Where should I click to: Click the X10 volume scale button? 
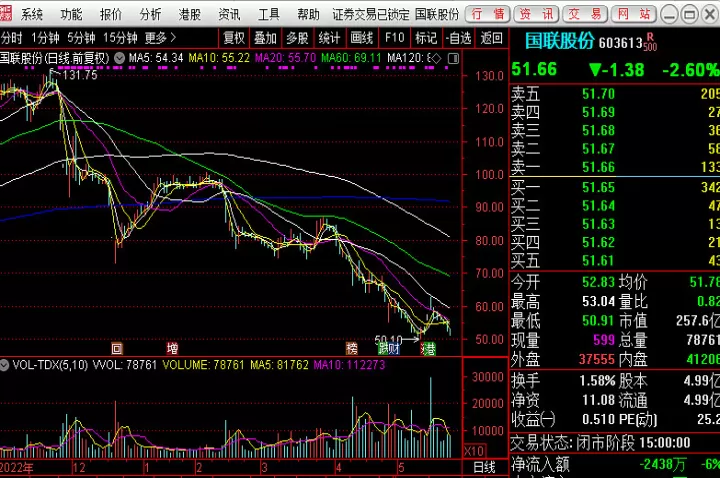pyautogui.click(x=473, y=451)
